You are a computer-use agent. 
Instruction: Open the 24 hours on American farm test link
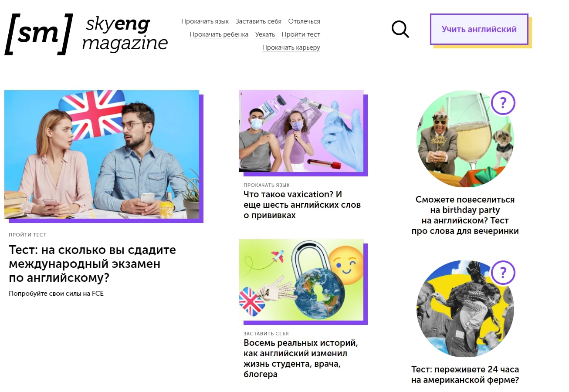point(465,375)
